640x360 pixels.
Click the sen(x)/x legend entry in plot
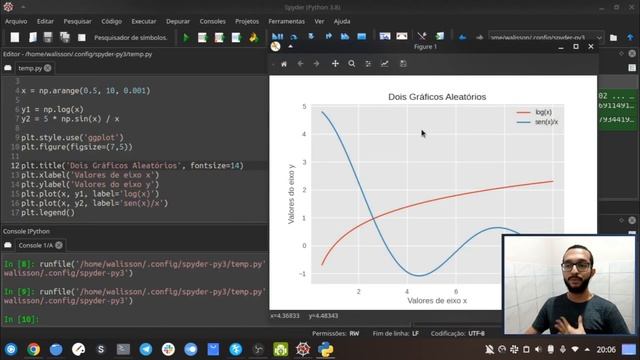537,122
